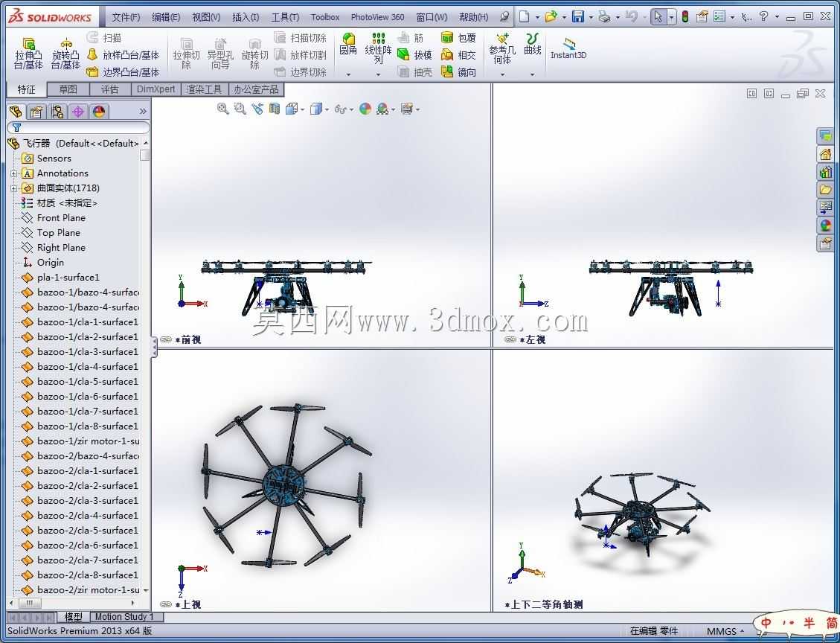Click the Fillet (圆角) tool
Image resolution: width=840 pixels, height=643 pixels.
click(x=348, y=45)
